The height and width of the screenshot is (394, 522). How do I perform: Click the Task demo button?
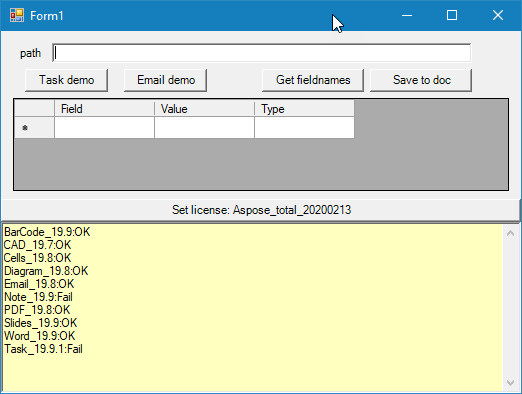tap(66, 80)
